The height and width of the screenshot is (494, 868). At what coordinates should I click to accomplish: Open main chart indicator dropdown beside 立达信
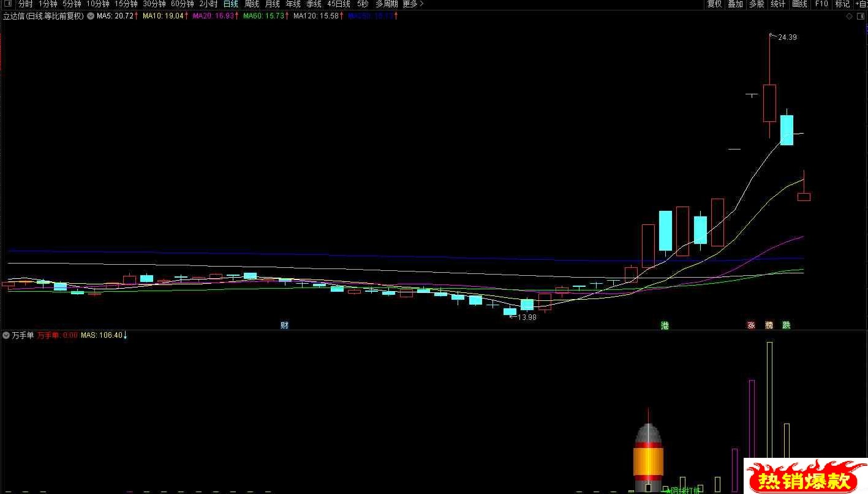click(x=91, y=16)
